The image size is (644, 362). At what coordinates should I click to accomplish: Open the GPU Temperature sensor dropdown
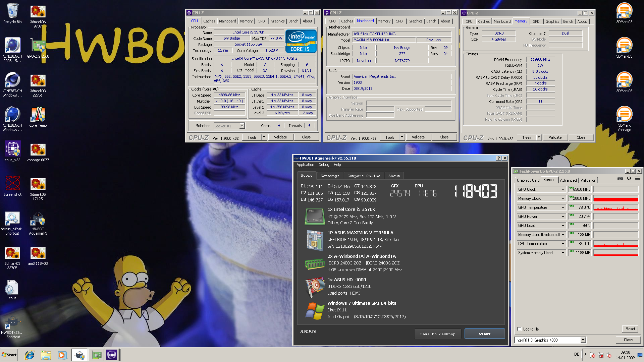(563, 207)
